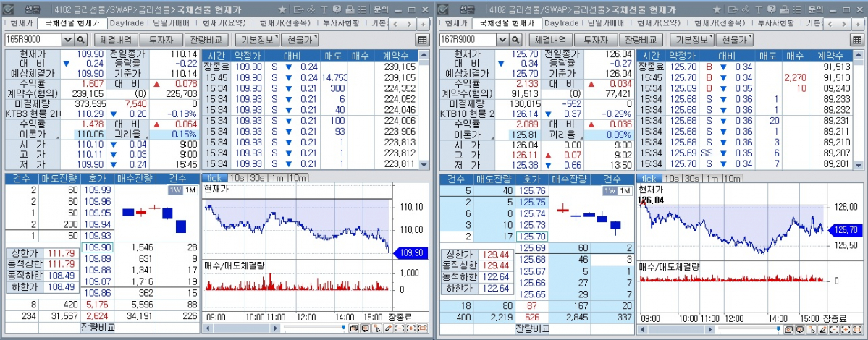Click the grid layout icon in right window
868x340 pixels.
tap(856, 40)
